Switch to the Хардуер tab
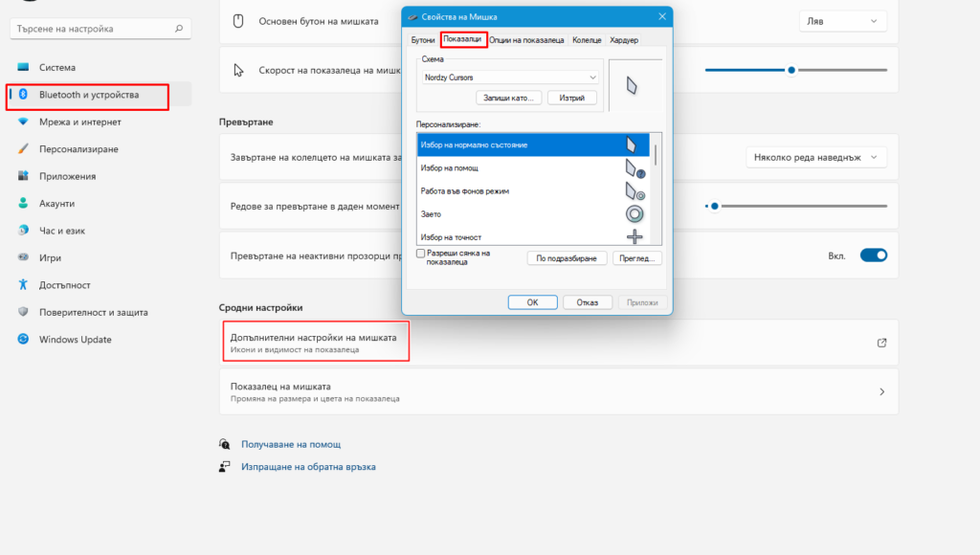The width and height of the screenshot is (980, 555). point(624,40)
